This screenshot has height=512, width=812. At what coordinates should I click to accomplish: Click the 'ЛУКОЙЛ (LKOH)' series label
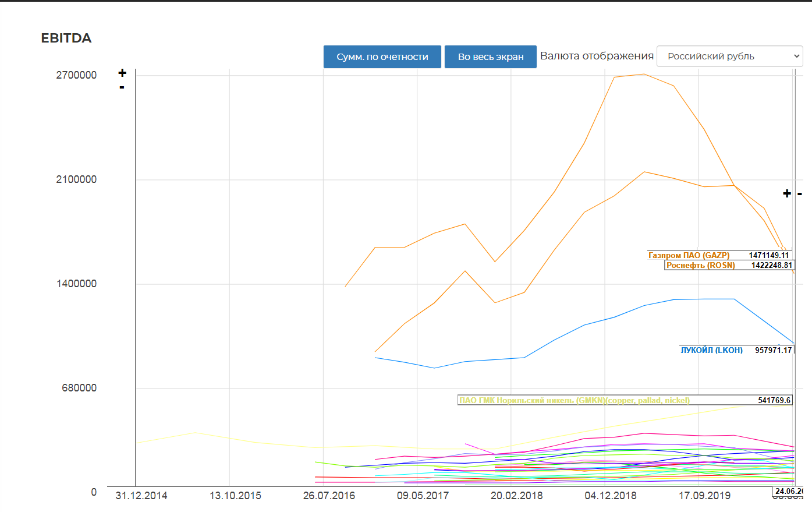coord(712,350)
